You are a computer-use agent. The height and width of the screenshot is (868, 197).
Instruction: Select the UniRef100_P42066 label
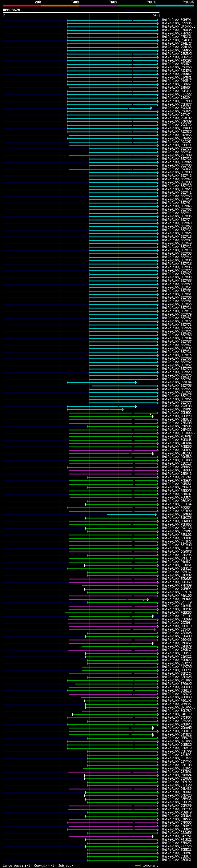176,135
